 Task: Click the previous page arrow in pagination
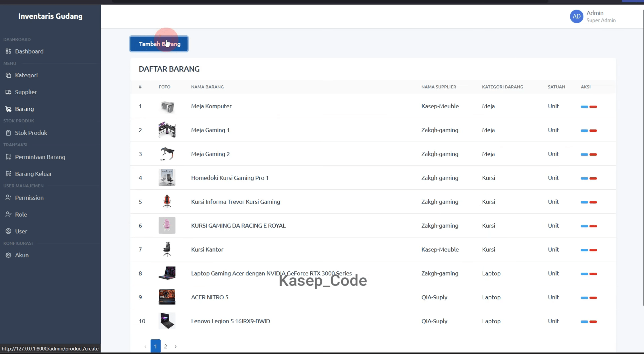click(x=145, y=346)
